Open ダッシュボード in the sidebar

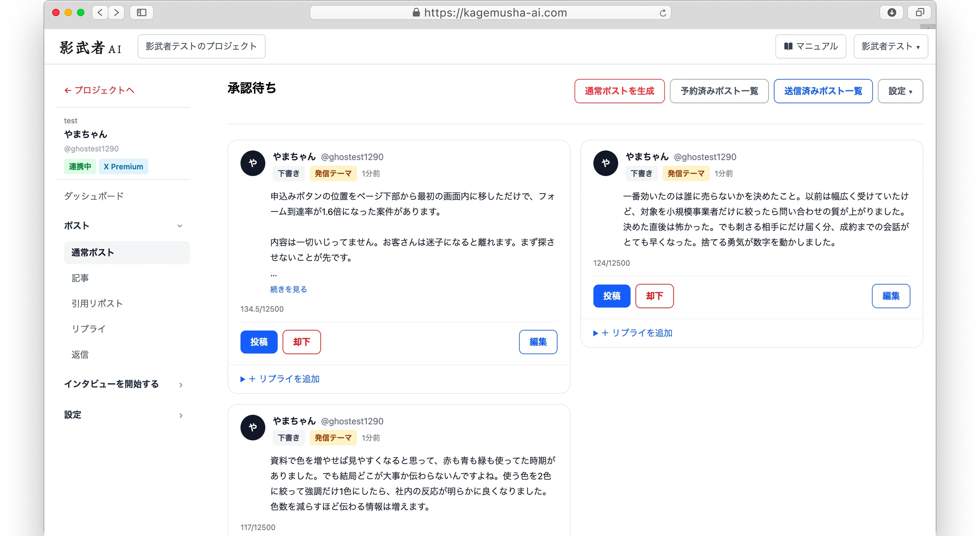tap(94, 196)
